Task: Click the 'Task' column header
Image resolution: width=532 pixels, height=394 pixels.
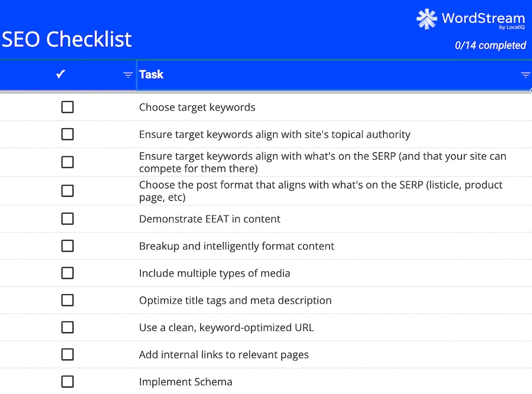Action: click(151, 74)
